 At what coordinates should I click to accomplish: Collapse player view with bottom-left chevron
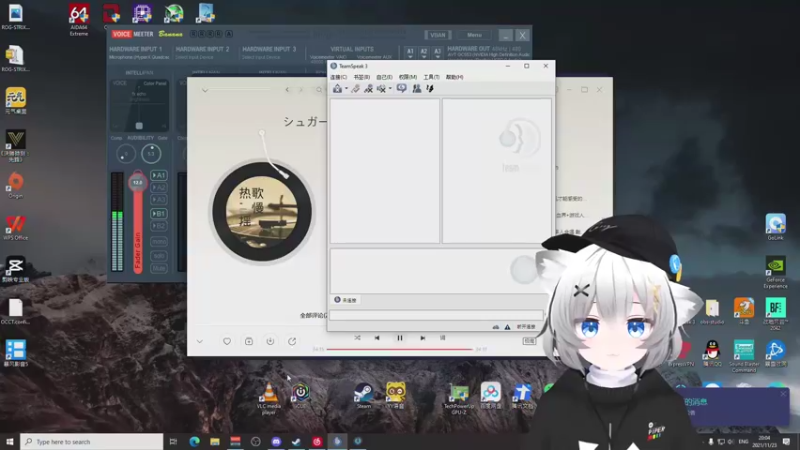click(x=199, y=341)
